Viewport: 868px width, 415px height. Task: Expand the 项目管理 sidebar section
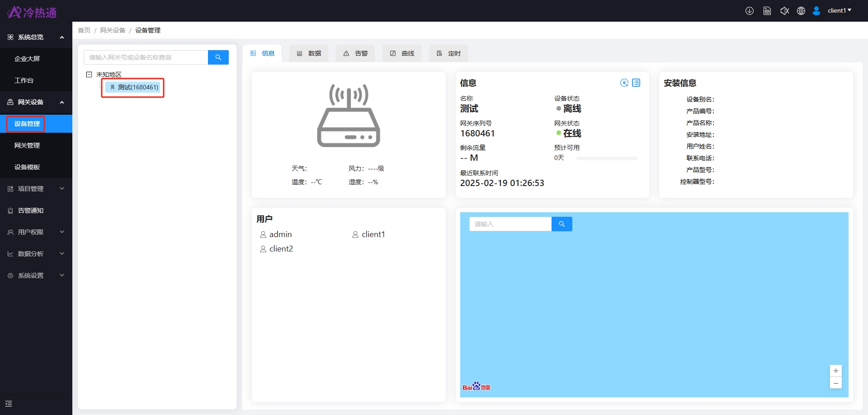36,189
